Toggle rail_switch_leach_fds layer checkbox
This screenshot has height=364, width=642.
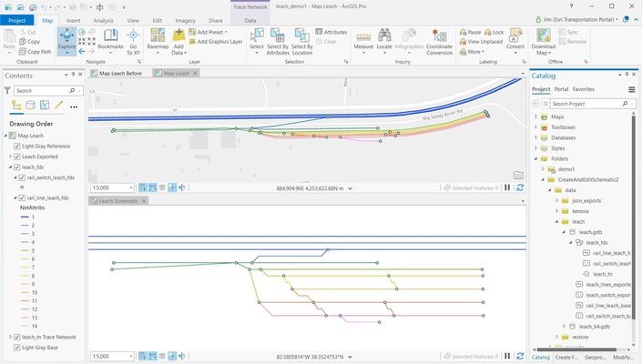pos(22,177)
